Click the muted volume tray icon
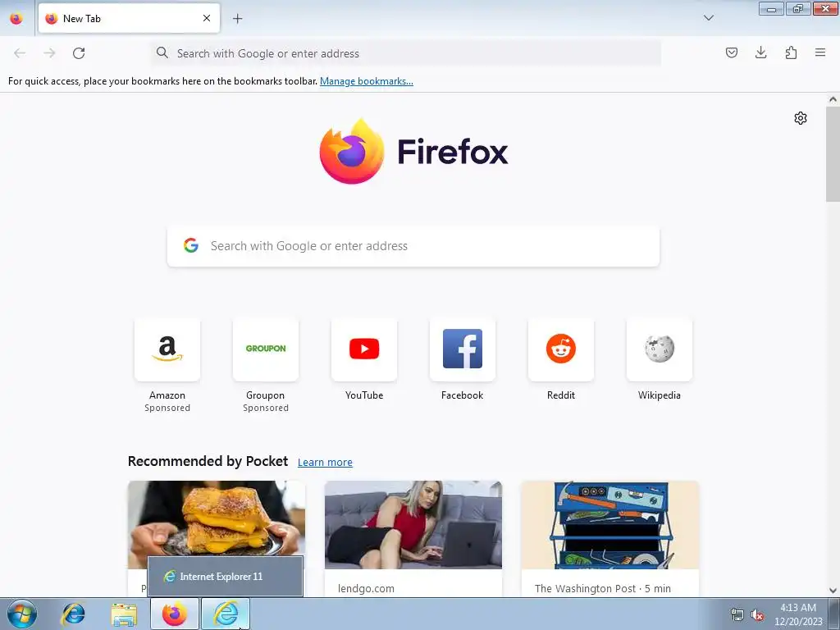Image resolution: width=840 pixels, height=630 pixels. pyautogui.click(x=757, y=614)
